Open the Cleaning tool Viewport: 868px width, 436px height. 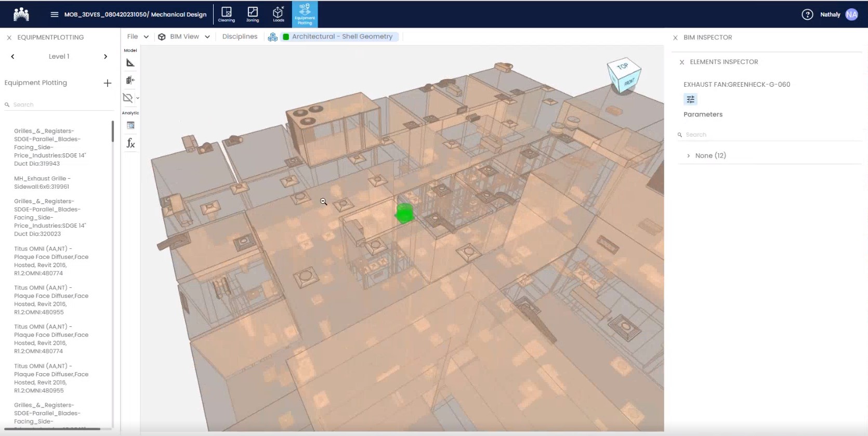click(226, 14)
